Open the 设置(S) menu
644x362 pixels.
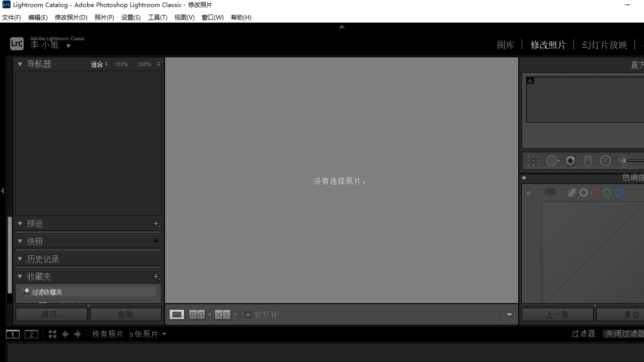pos(130,17)
